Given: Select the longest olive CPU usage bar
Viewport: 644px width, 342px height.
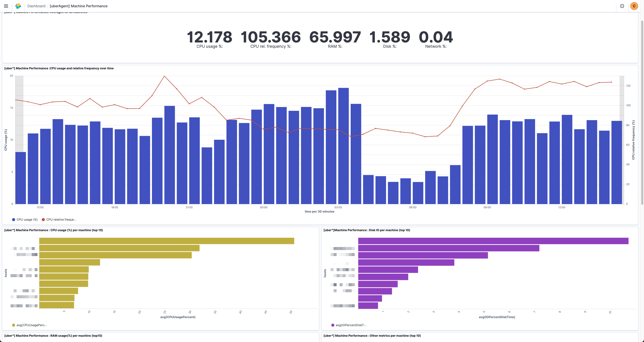Looking at the screenshot, I should [x=167, y=241].
